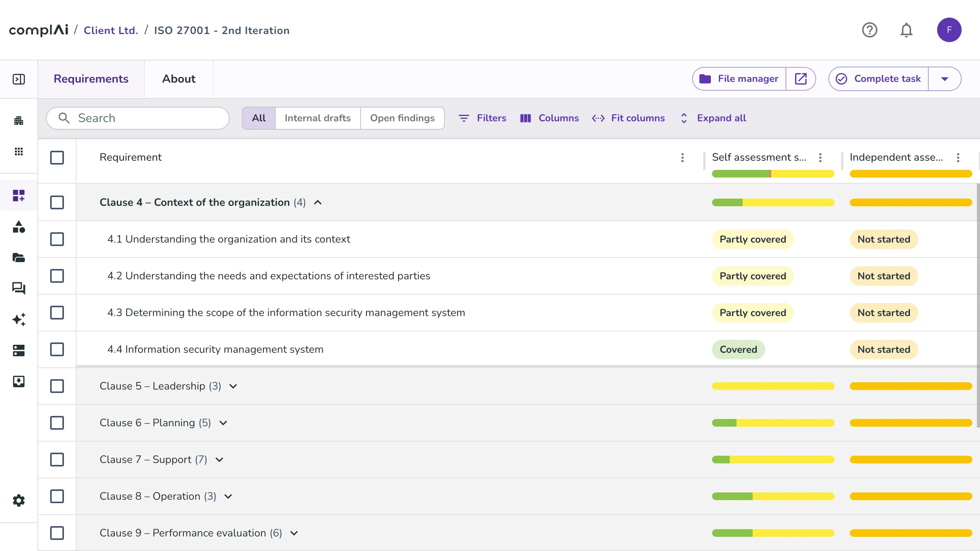
Task: Open the Filters options
Action: (x=482, y=118)
